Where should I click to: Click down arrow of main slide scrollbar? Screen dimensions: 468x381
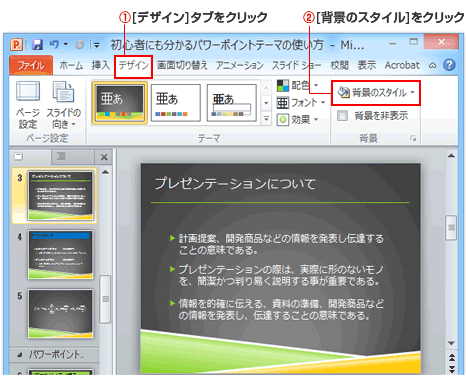[451, 343]
